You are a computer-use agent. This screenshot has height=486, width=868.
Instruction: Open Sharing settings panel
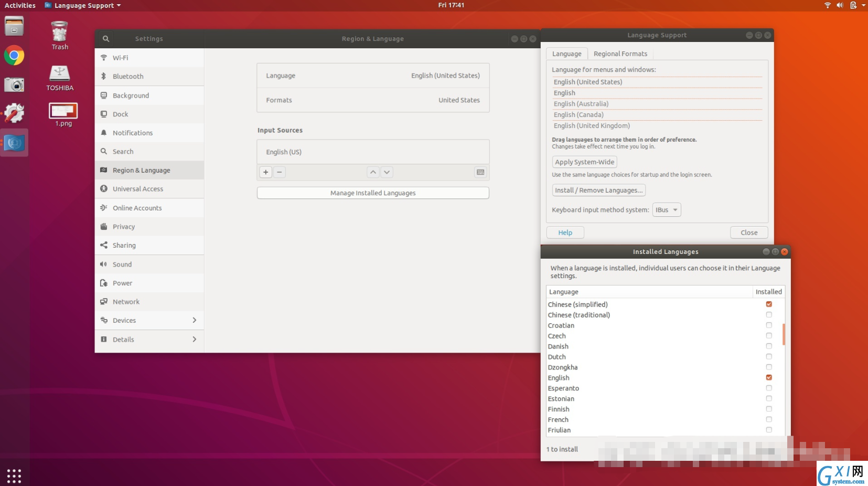149,245
